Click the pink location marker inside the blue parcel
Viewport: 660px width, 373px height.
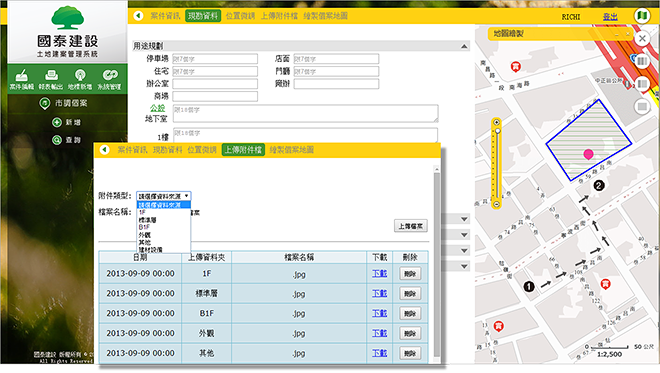pos(588,155)
